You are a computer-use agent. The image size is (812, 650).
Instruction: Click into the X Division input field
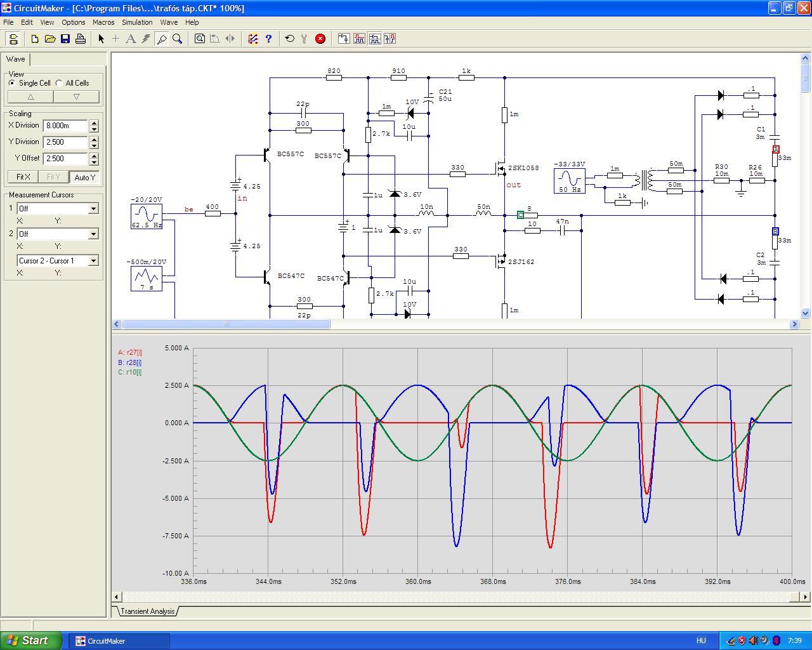point(65,126)
